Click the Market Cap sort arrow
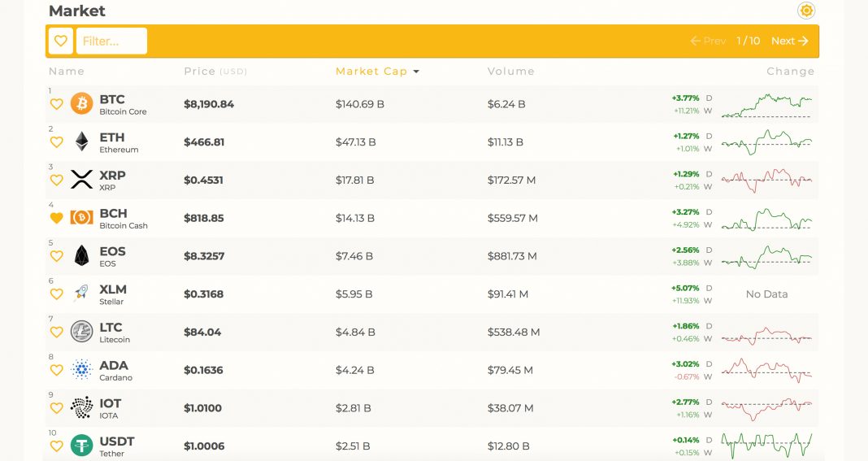 [x=416, y=72]
